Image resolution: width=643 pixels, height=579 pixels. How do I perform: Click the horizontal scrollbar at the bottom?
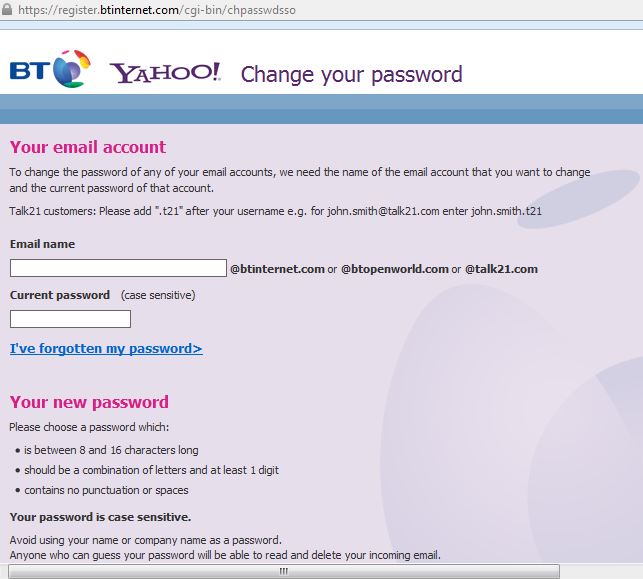coord(284,571)
